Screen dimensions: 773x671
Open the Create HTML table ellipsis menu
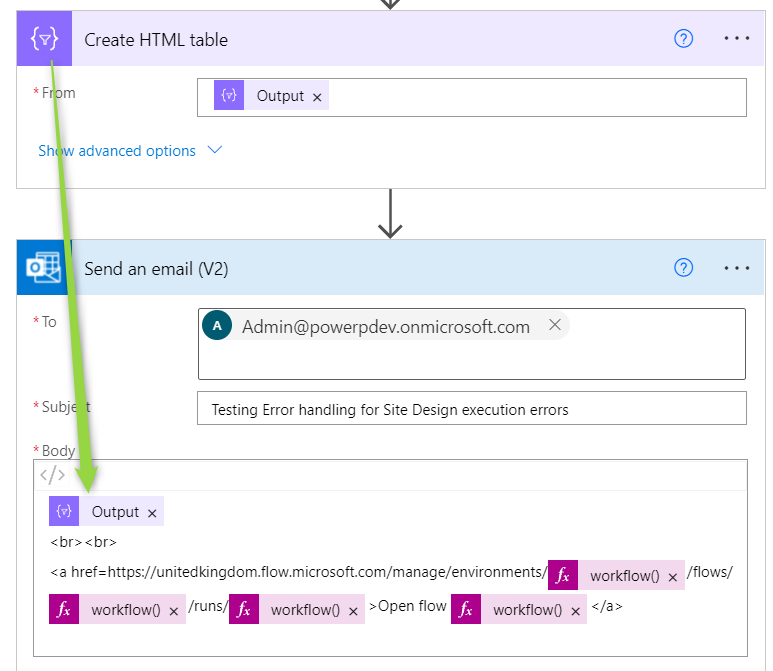tap(737, 39)
